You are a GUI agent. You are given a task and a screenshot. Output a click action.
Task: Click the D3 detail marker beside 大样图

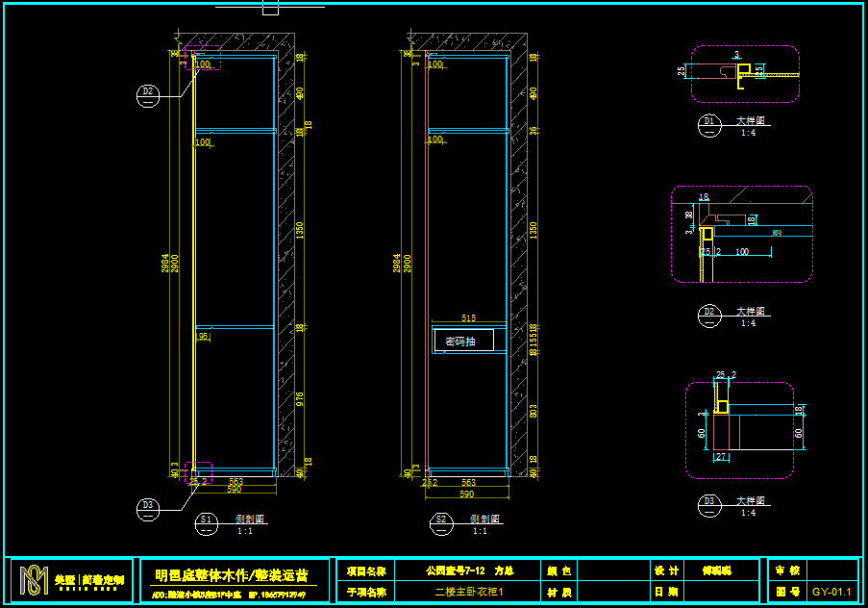point(709,504)
